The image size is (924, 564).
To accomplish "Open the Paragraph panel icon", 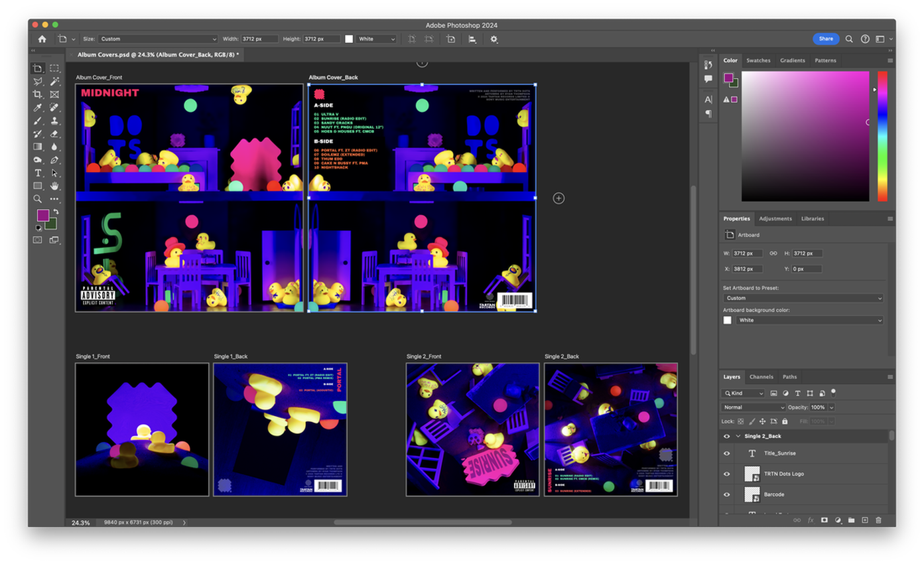I will [708, 113].
